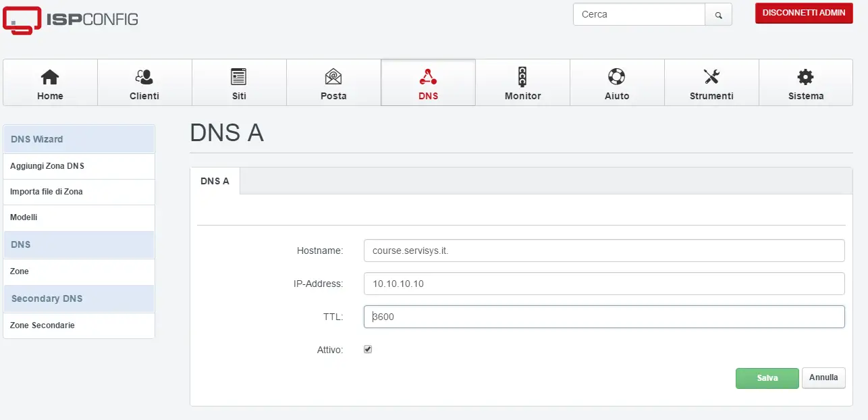Viewport: 868px width, 420px height.
Task: Click the IP-Address: label
Action: point(318,284)
